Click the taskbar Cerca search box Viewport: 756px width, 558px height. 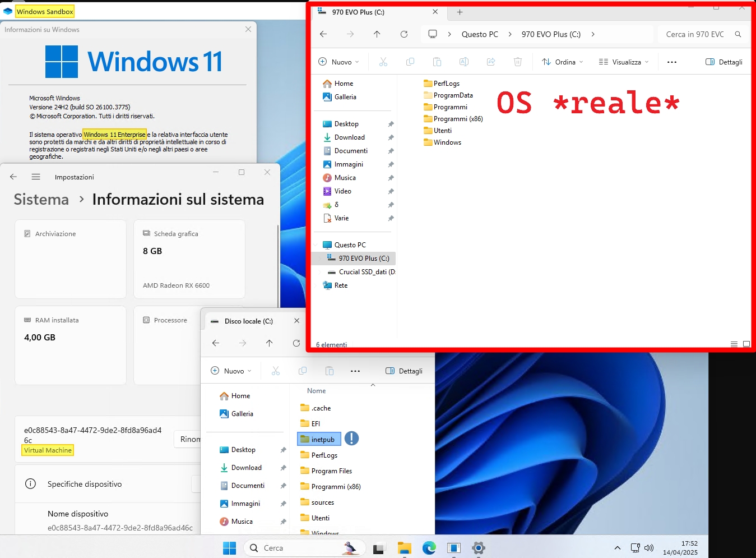305,548
